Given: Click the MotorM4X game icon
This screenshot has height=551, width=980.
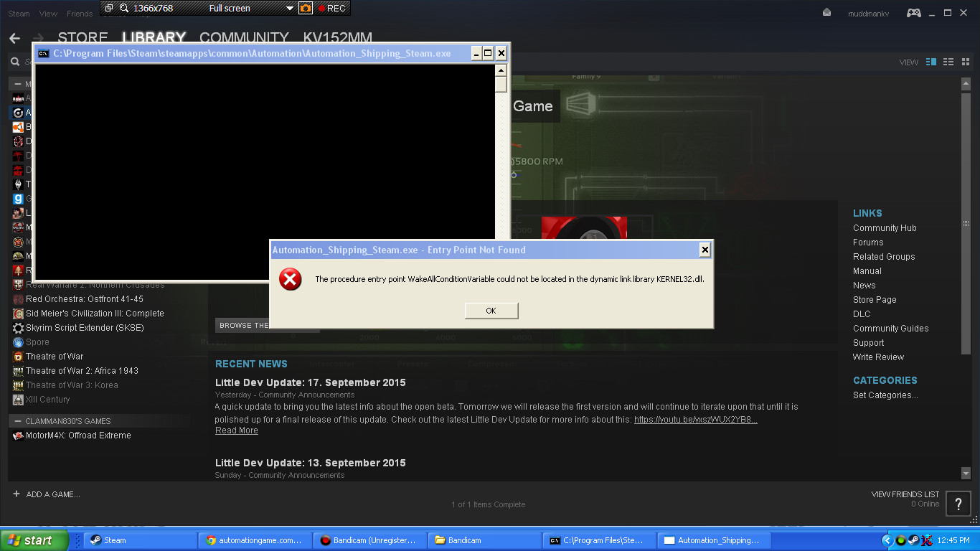Looking at the screenshot, I should tap(19, 435).
